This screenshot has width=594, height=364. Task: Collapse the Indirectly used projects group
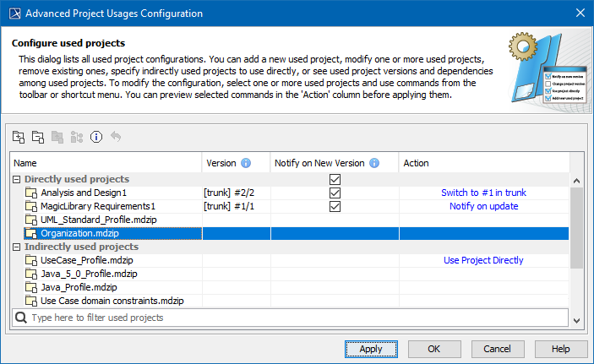coord(17,247)
